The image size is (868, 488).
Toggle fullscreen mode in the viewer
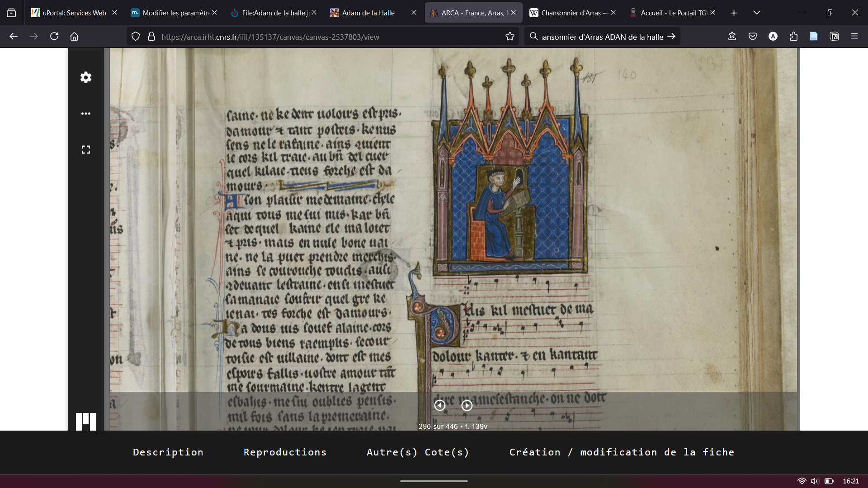[x=86, y=150]
